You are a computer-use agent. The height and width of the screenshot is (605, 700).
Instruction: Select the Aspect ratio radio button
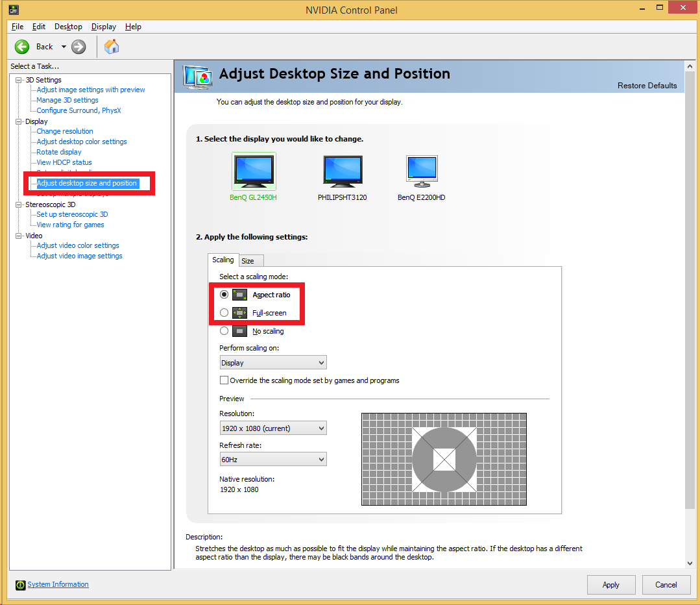[224, 295]
